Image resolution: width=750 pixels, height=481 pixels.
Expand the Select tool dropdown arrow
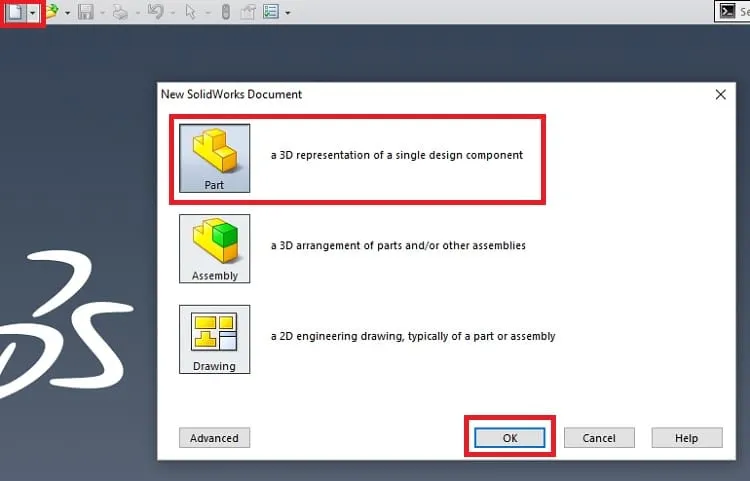pyautogui.click(x=208, y=13)
